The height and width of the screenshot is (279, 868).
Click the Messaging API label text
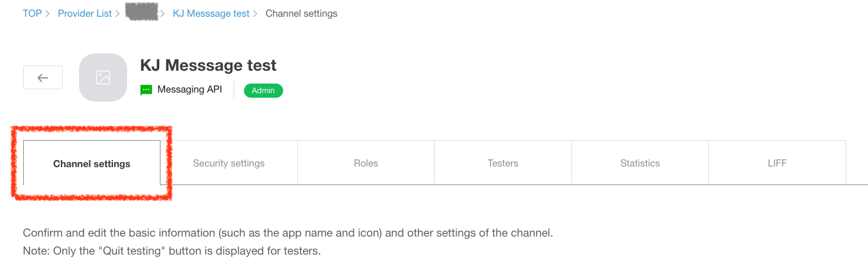click(x=189, y=90)
